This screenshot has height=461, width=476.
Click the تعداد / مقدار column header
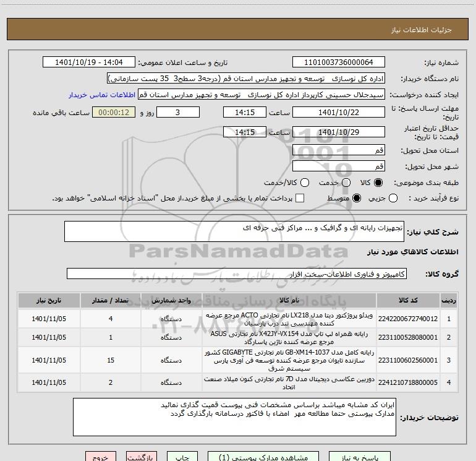tap(111, 300)
